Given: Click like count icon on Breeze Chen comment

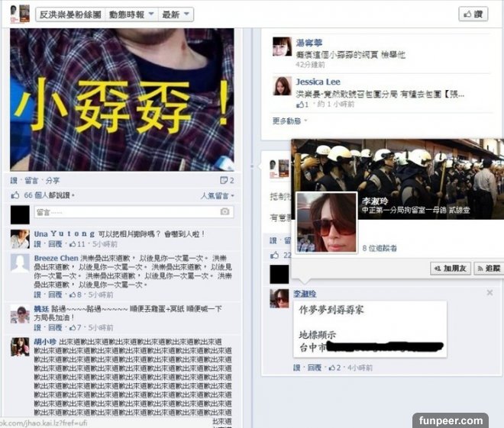Looking at the screenshot, I should pyautogui.click(x=73, y=294).
